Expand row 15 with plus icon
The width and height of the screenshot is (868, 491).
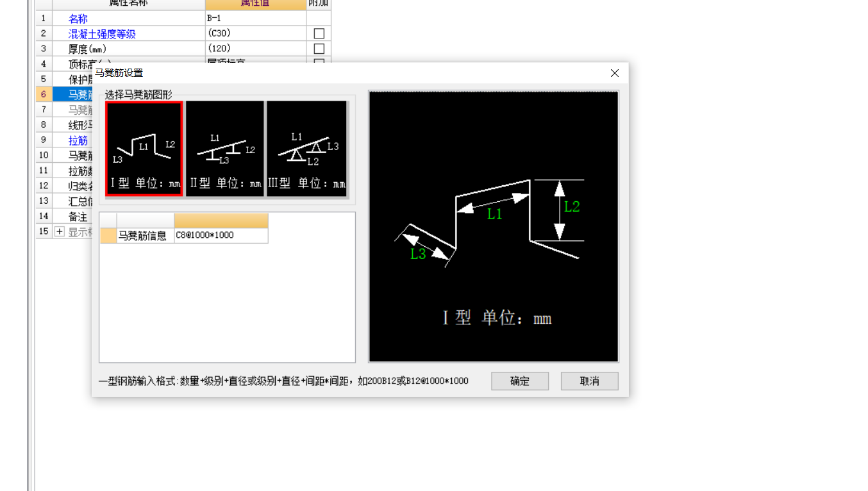coord(60,231)
